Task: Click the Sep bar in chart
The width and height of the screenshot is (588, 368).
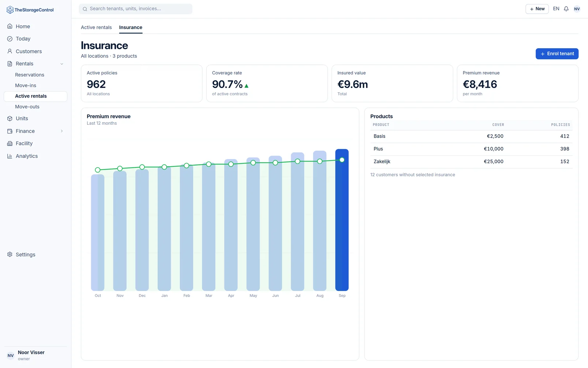Action: [342, 220]
